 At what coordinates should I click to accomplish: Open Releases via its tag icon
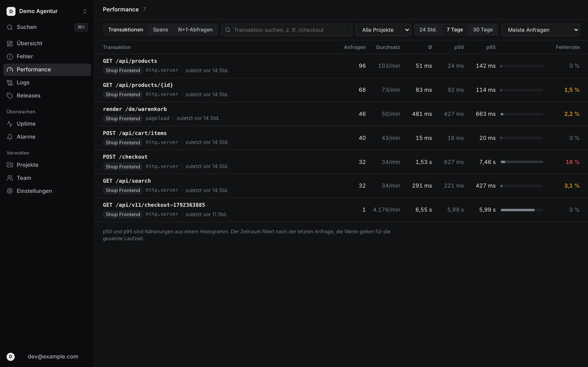point(10,96)
